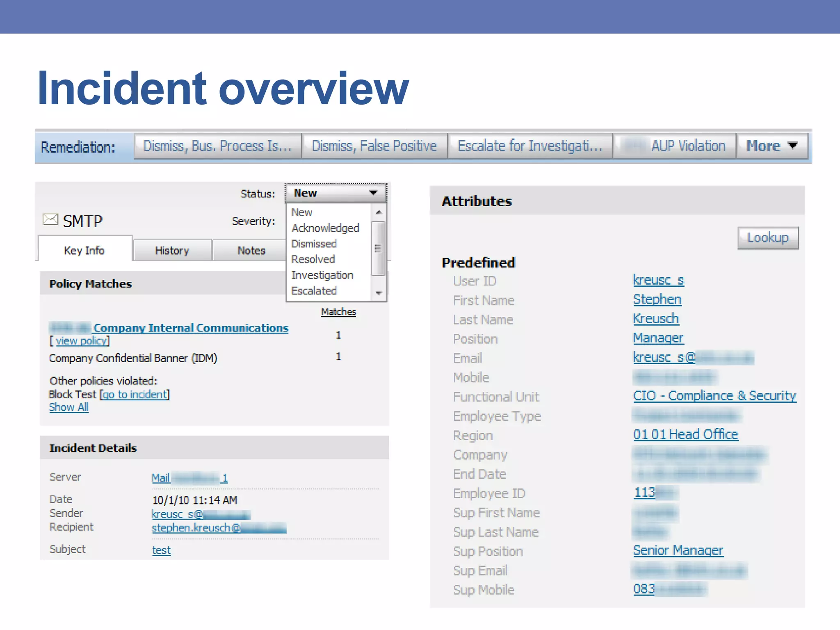The width and height of the screenshot is (840, 630).
Task: Click the User ID value kreusc_s
Action: coord(658,280)
